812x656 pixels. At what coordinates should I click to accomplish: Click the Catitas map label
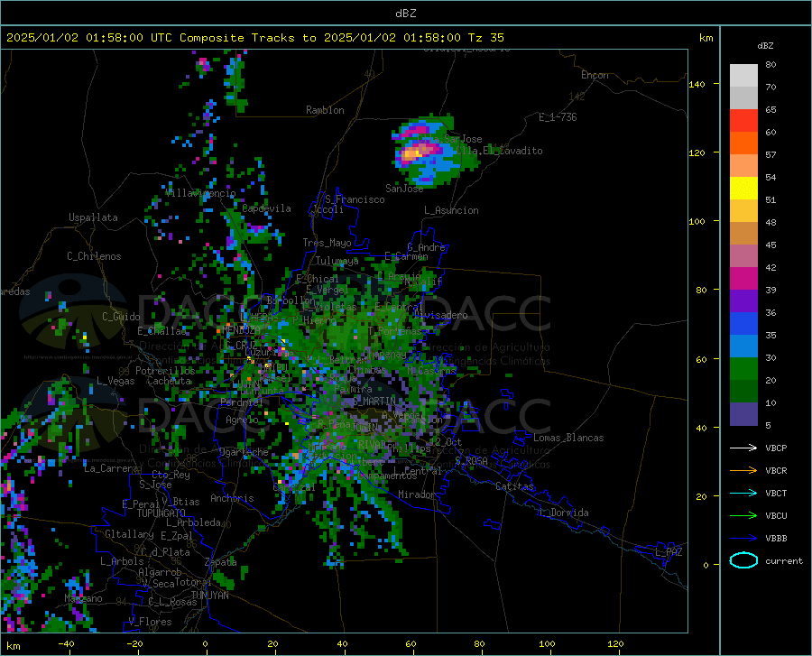pyautogui.click(x=514, y=486)
